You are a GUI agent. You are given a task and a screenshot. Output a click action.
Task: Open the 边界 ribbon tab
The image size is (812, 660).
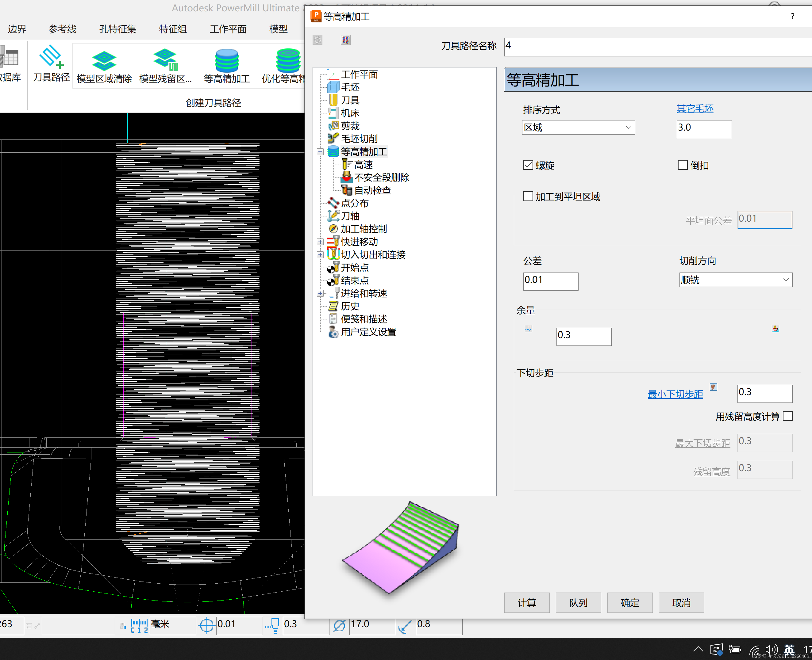coord(17,29)
